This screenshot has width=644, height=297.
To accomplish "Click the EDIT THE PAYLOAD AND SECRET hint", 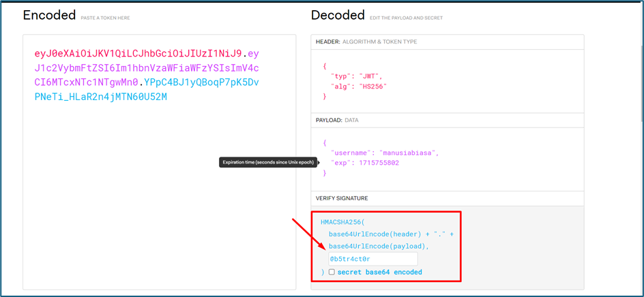I will point(406,18).
